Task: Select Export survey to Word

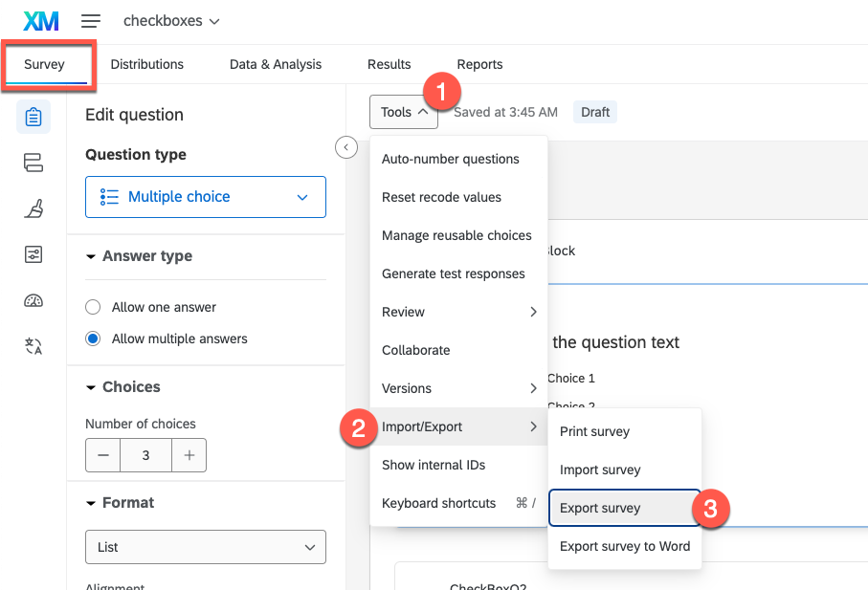Action: tap(625, 546)
